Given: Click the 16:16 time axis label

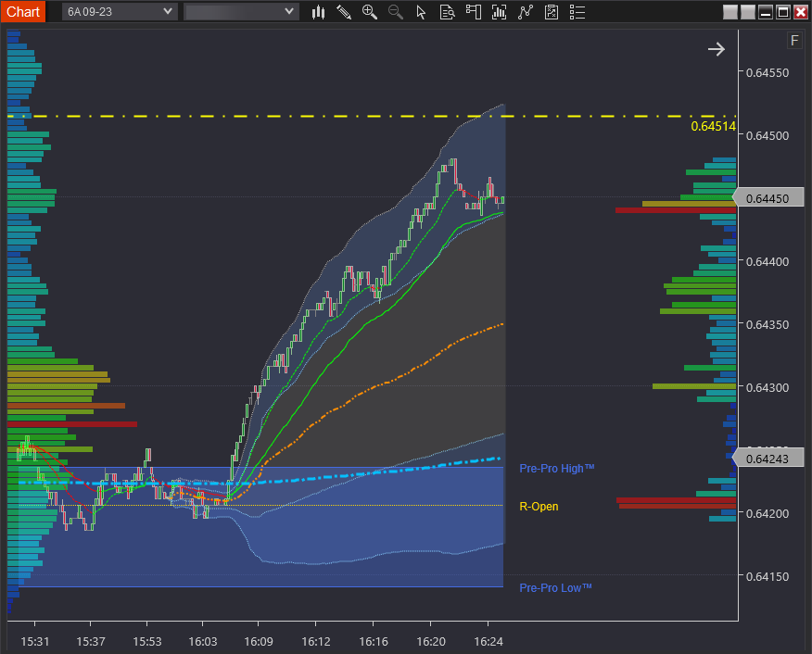Looking at the screenshot, I should (x=374, y=642).
